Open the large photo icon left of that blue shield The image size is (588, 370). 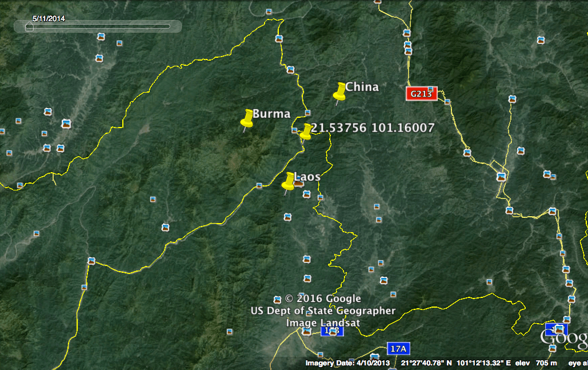[x=307, y=331]
